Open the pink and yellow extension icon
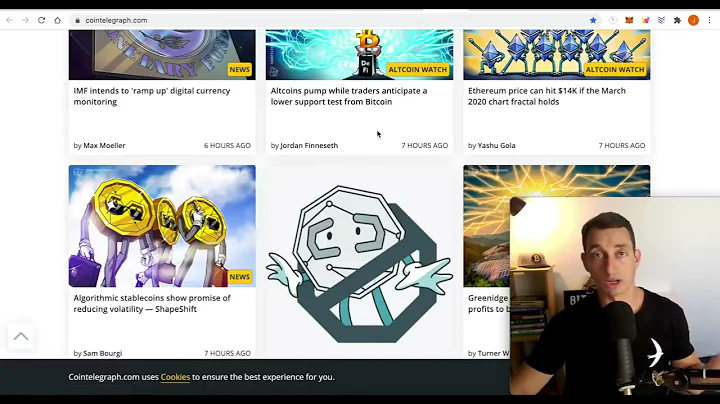This screenshot has height=404, width=720. click(x=645, y=20)
